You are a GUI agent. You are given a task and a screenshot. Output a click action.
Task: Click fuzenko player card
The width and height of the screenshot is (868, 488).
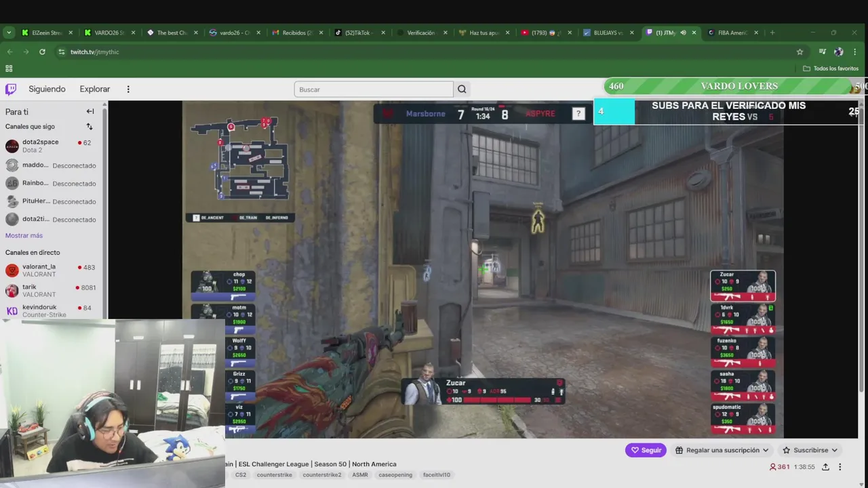743,352
